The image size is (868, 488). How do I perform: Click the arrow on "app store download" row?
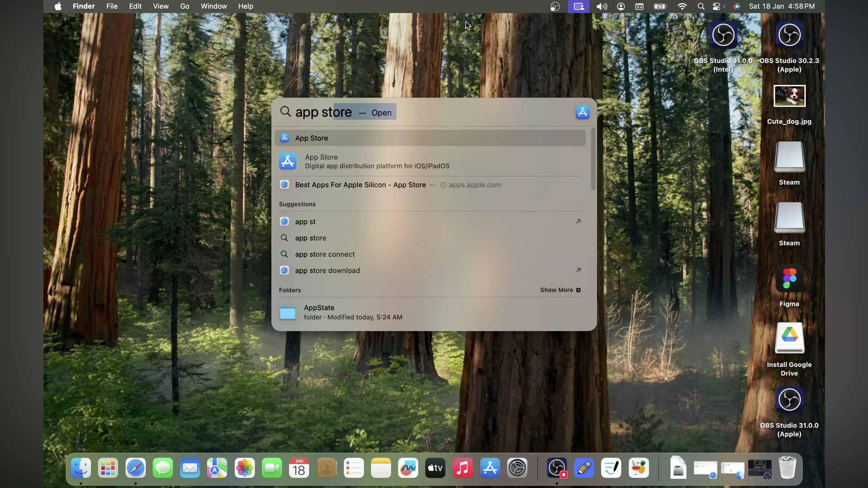point(578,270)
